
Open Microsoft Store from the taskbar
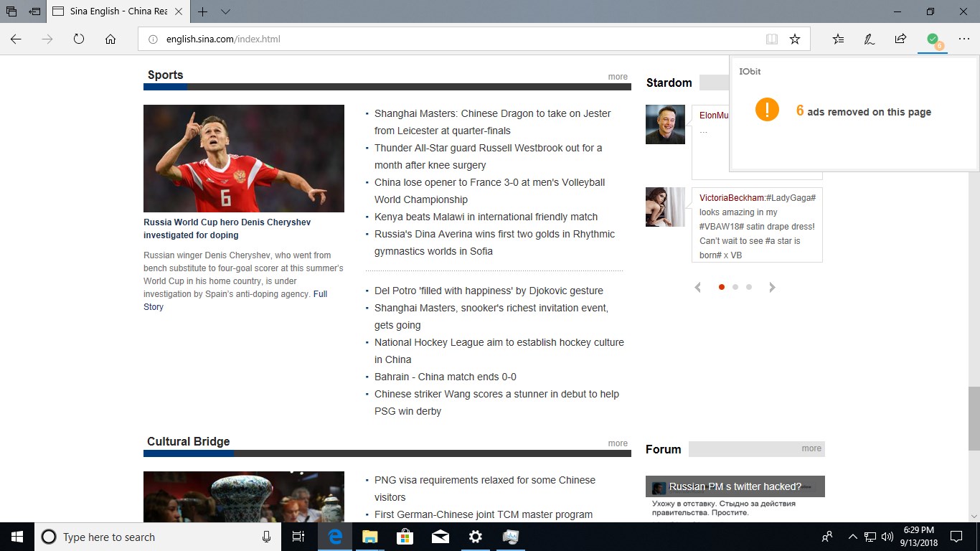[x=405, y=537]
